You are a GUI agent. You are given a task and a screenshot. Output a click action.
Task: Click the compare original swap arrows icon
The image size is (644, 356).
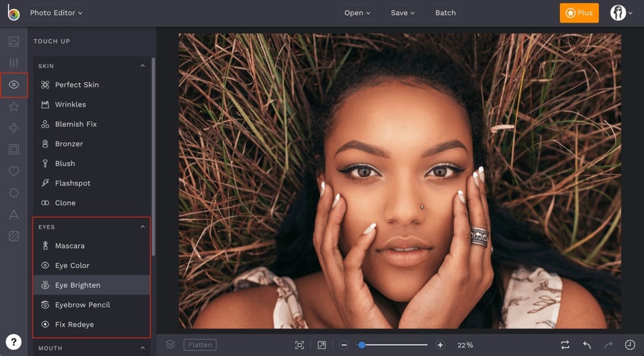565,345
